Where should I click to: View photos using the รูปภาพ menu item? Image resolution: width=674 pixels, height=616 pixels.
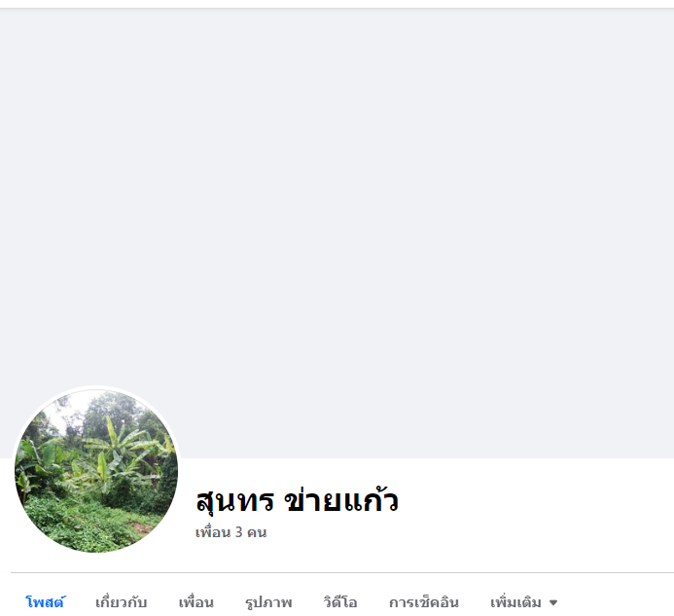(x=268, y=601)
